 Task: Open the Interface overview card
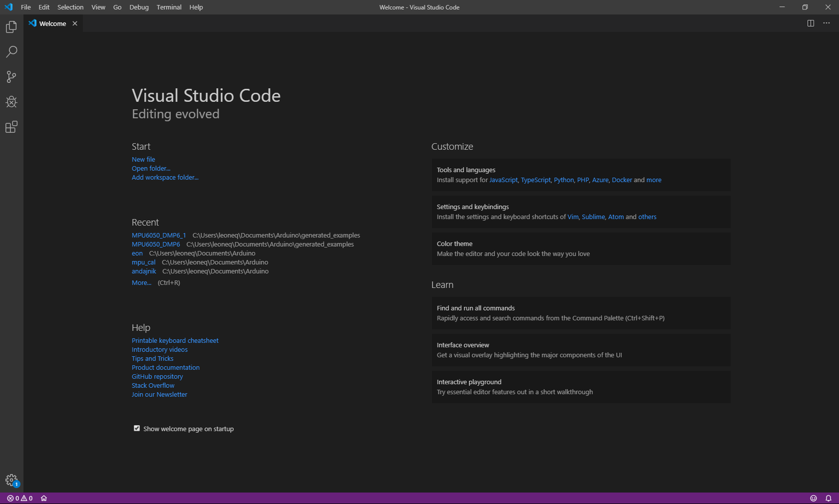click(581, 350)
